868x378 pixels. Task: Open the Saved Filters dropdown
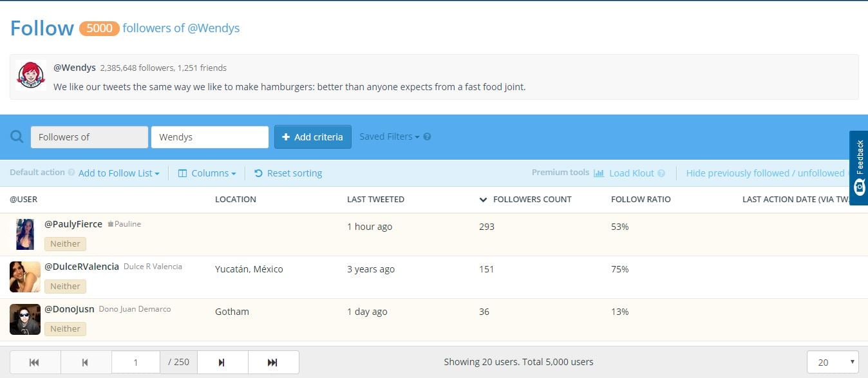(390, 137)
